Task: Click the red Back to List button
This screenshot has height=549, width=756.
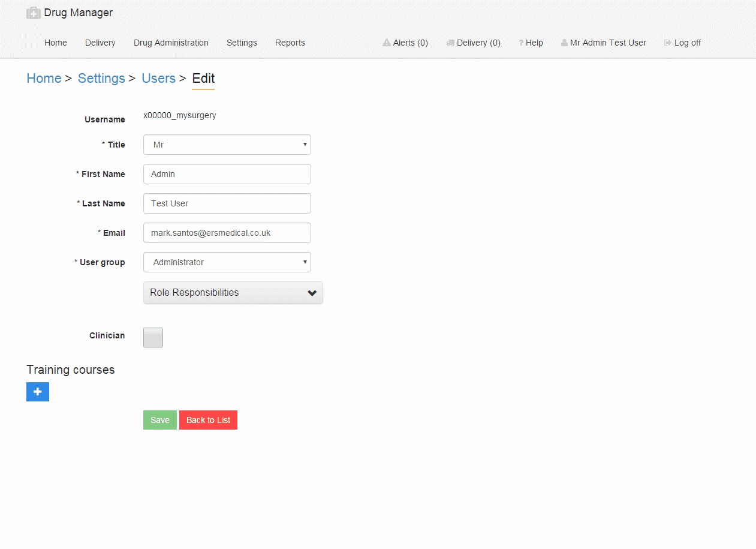Action: 208,420
